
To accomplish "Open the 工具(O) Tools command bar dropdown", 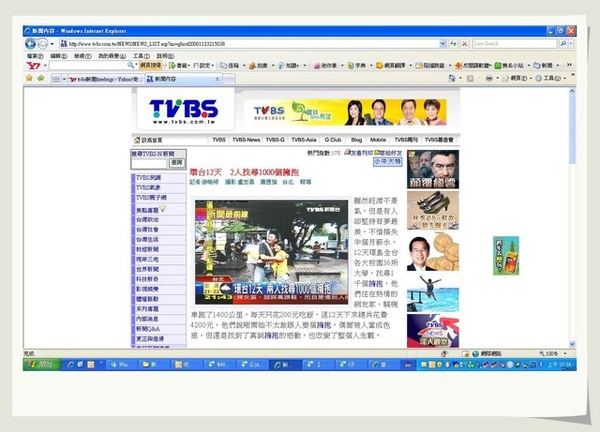I will [550, 78].
